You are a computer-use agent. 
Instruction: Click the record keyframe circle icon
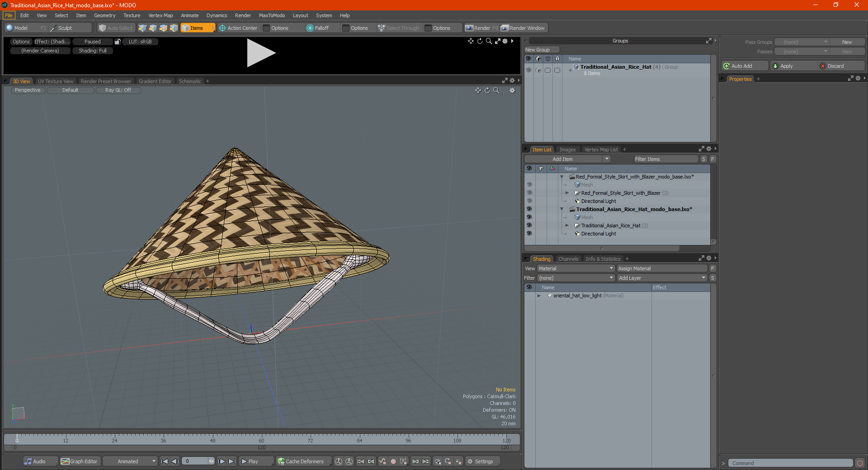pyautogui.click(x=393, y=461)
